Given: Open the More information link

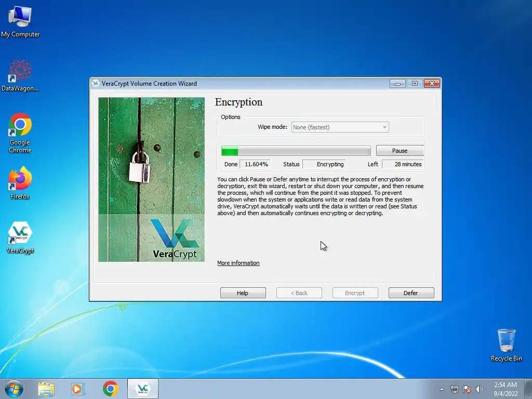Looking at the screenshot, I should [x=238, y=263].
